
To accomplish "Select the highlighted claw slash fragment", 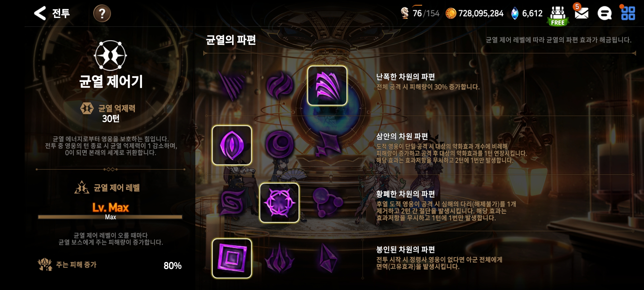I will tap(327, 85).
